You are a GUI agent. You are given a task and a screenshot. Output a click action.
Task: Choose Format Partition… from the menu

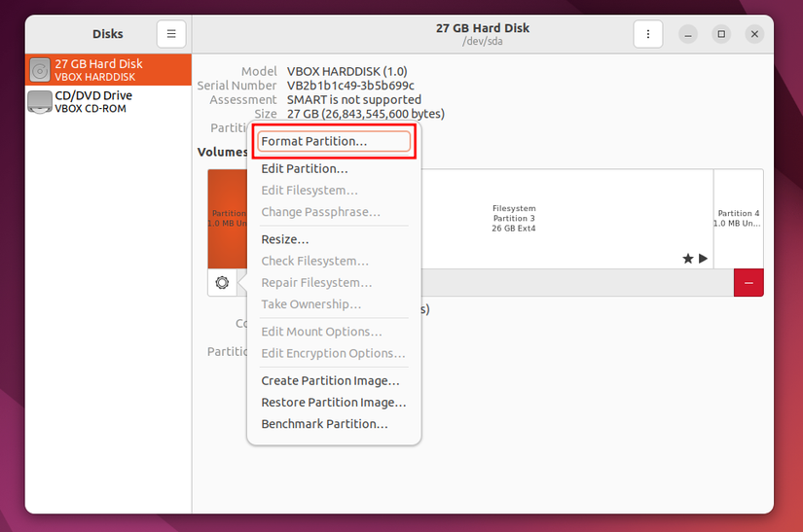[x=334, y=141]
